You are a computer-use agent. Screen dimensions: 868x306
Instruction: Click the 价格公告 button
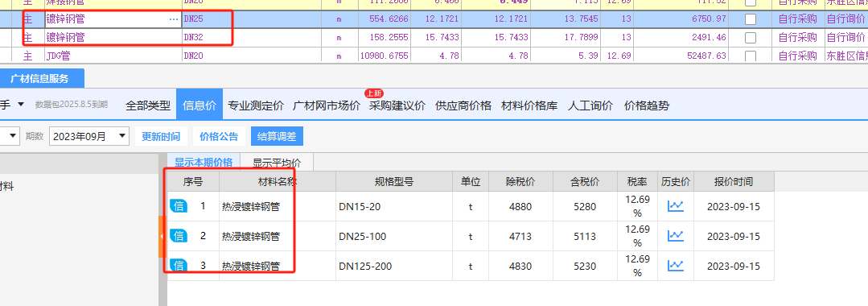tap(219, 136)
